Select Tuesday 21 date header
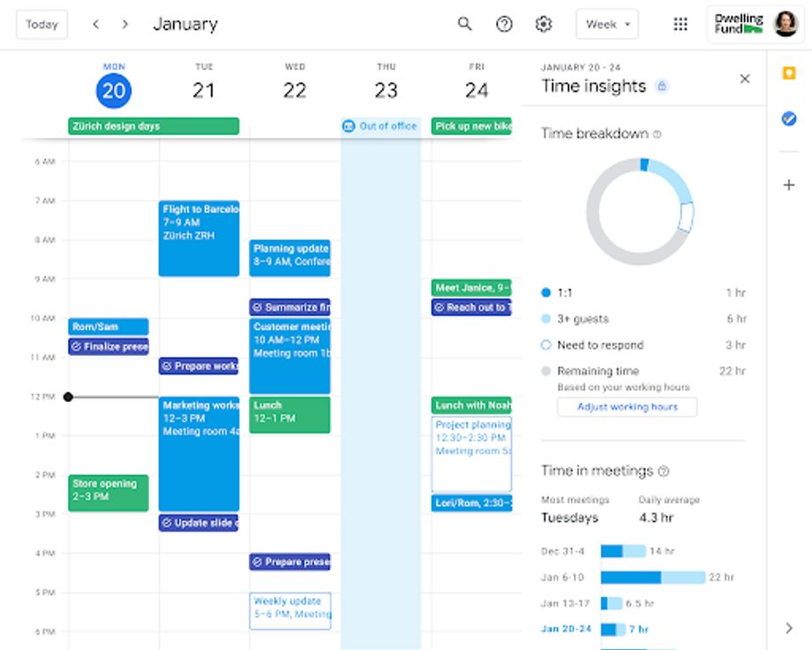Image resolution: width=812 pixels, height=650 pixels. click(204, 91)
